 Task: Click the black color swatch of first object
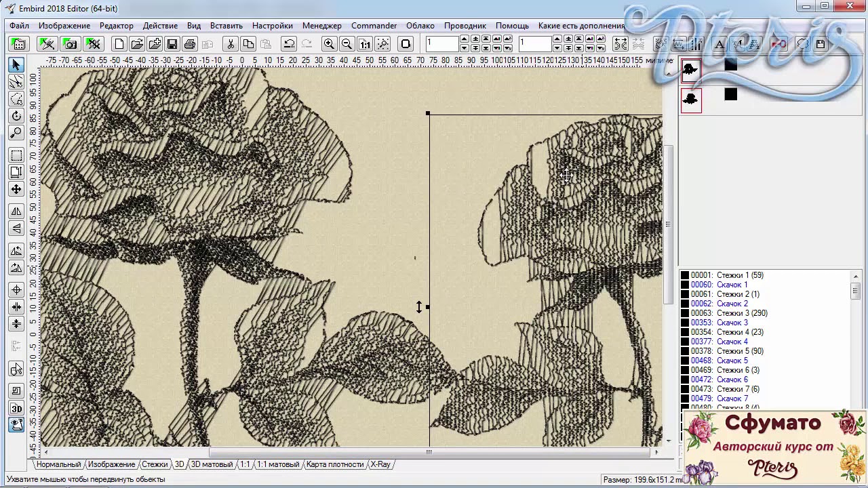tap(730, 66)
